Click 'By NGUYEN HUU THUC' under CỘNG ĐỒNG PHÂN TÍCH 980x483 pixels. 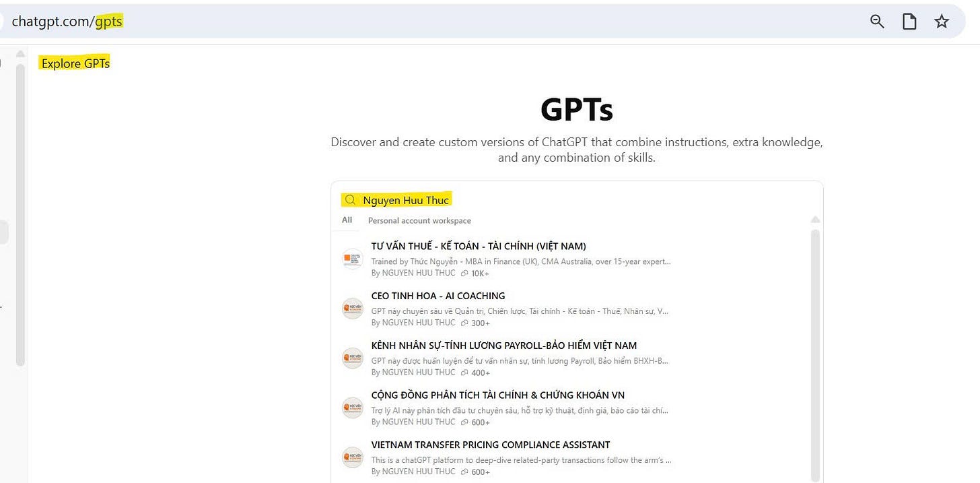point(413,422)
